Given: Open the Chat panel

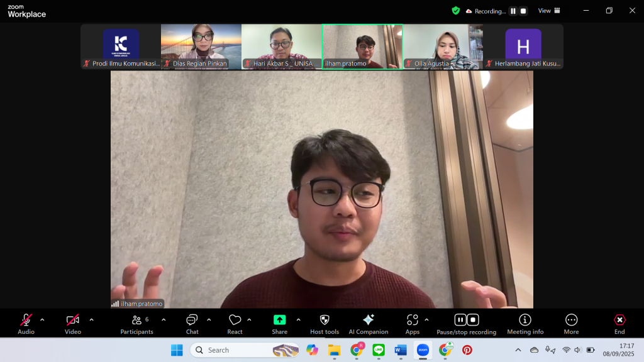Looking at the screenshot, I should 192,323.
